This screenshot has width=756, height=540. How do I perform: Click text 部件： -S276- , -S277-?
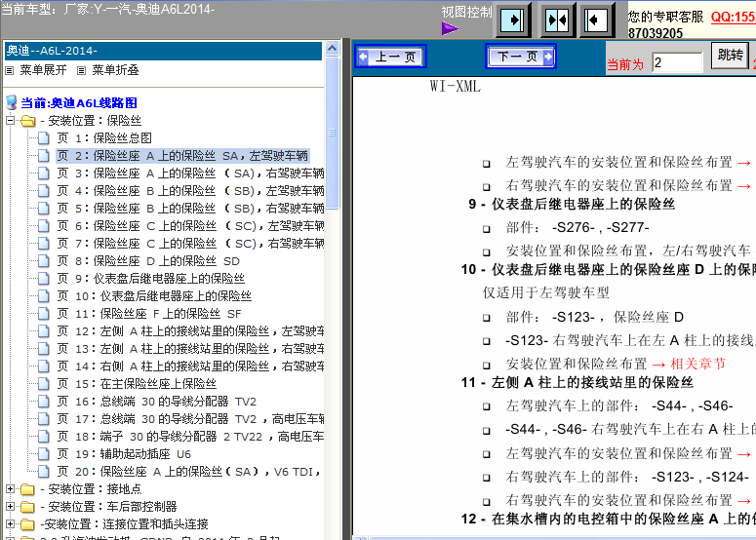point(577,227)
